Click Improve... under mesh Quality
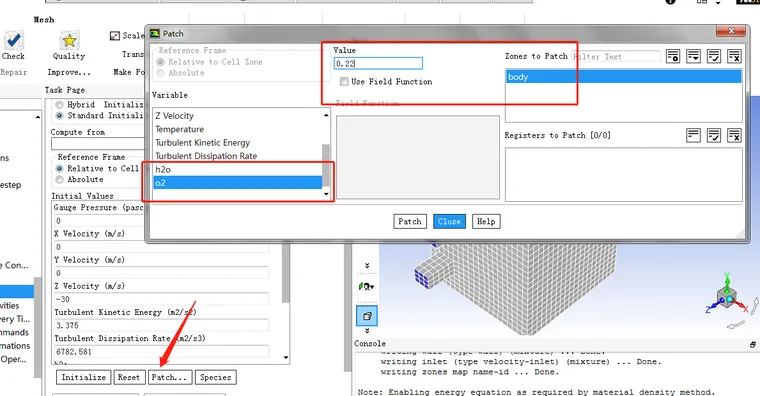Viewport: 760px width, 396px height. (69, 72)
